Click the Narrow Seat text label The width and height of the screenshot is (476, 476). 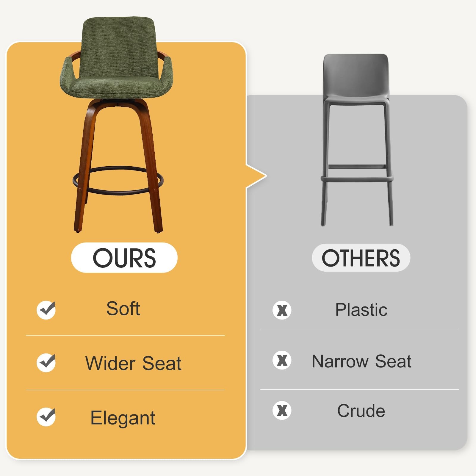click(x=361, y=361)
